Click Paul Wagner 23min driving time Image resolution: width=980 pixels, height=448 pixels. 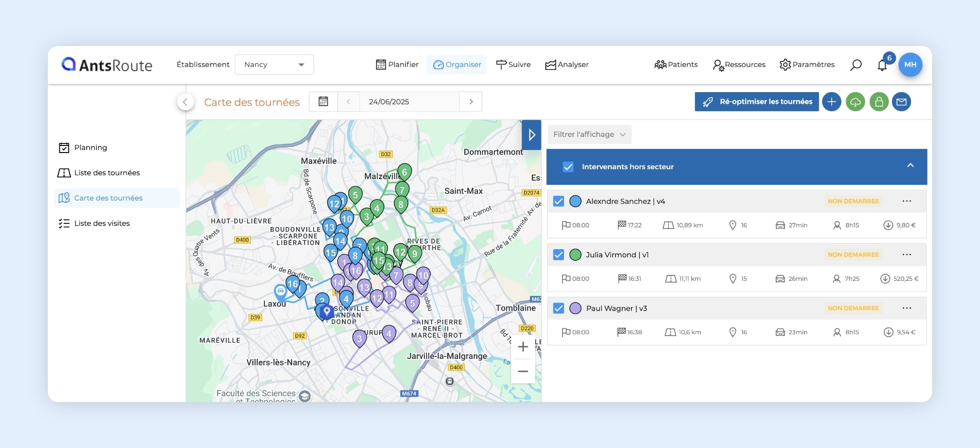point(792,332)
